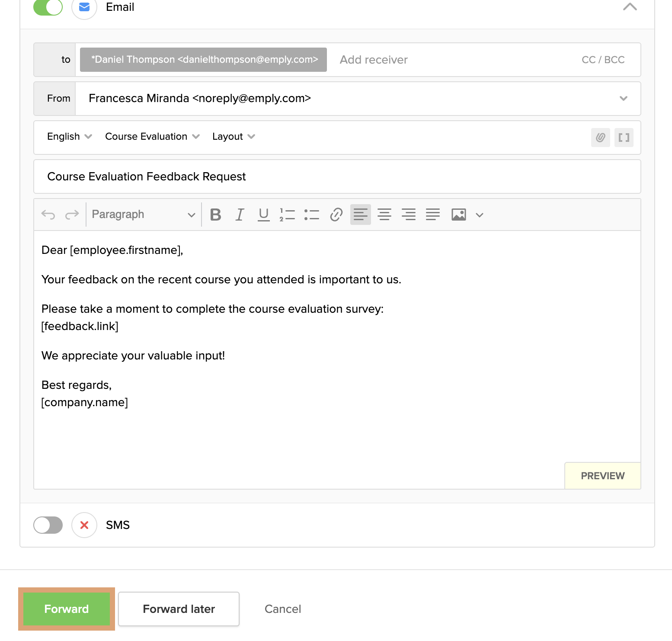
Task: Open the Course Evaluation template dropdown
Action: tap(152, 137)
